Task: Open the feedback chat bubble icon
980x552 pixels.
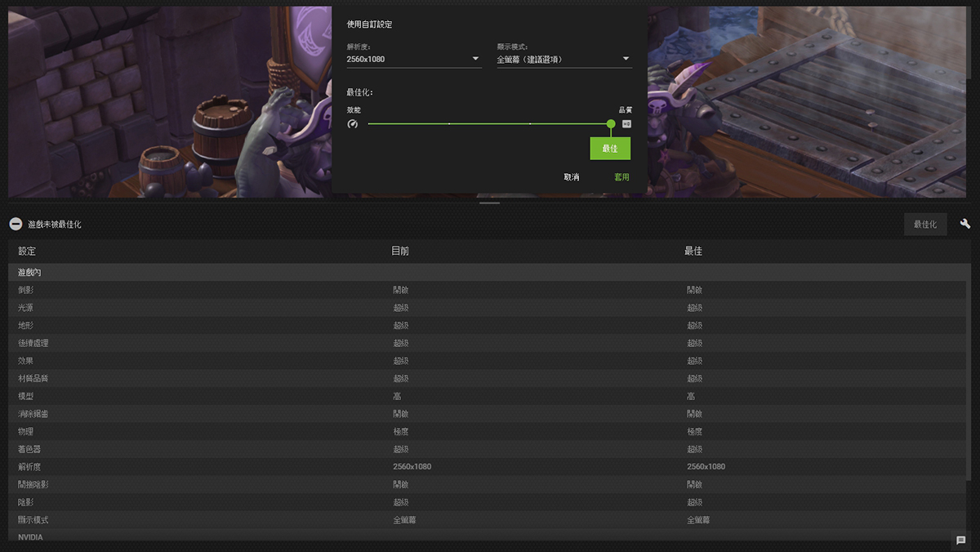Action: (961, 540)
